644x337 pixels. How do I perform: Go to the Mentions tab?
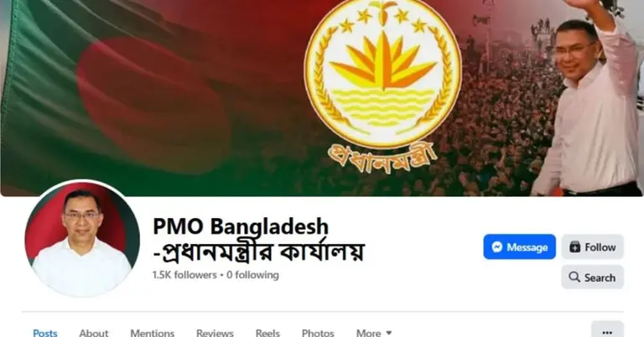(x=153, y=333)
